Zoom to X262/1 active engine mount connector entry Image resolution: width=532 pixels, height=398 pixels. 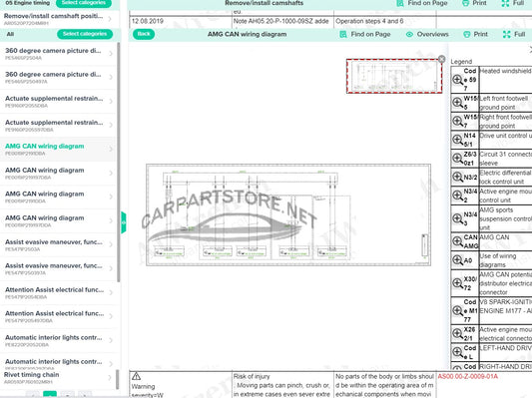pos(457,333)
